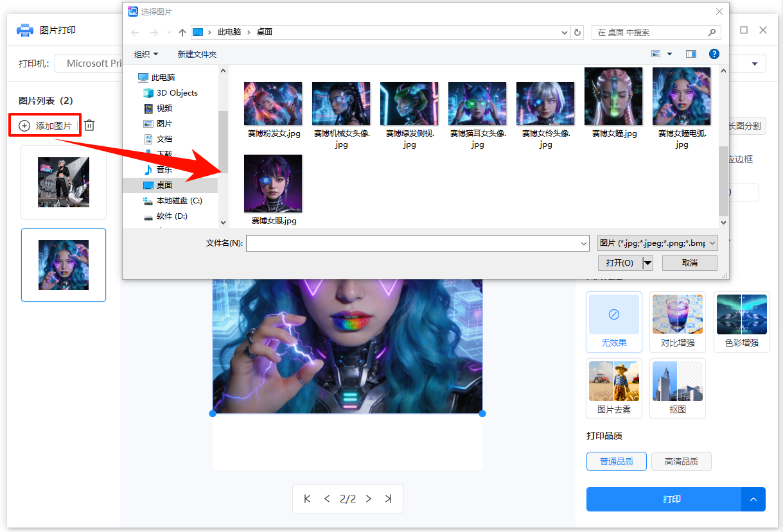Go to next page with the right arrow
783x532 pixels.
[x=368, y=499]
